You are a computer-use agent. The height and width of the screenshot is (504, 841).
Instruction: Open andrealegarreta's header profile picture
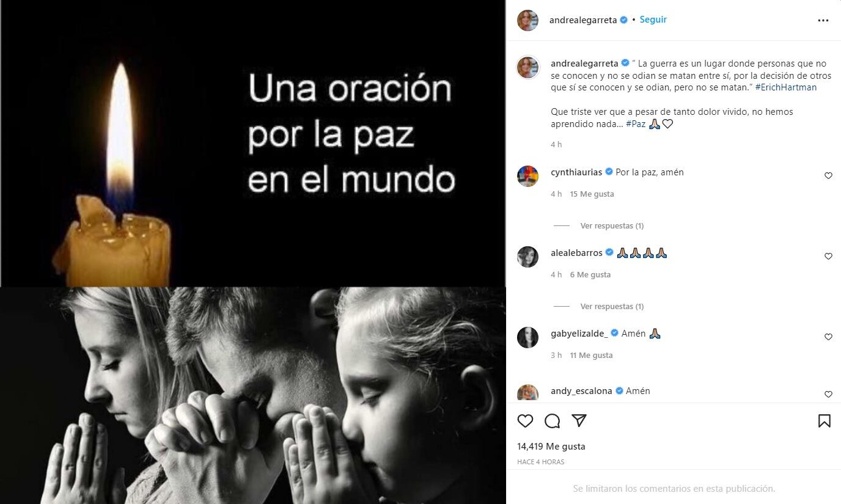point(527,20)
